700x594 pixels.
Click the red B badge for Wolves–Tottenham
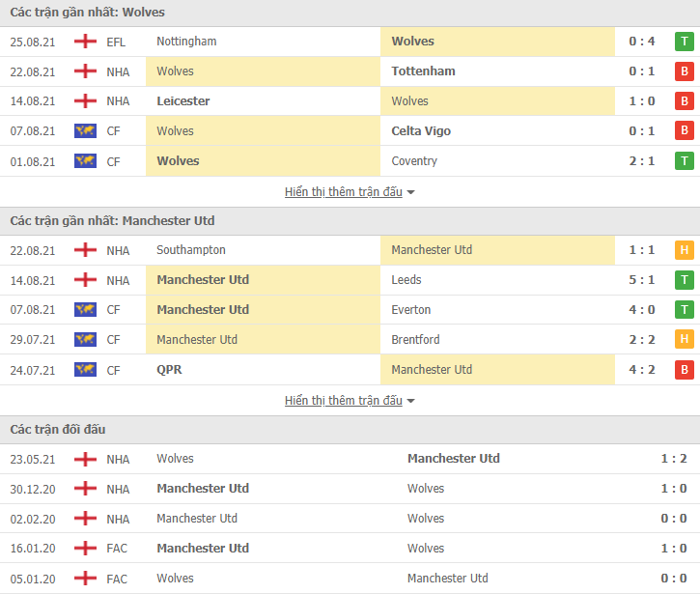pyautogui.click(x=684, y=71)
